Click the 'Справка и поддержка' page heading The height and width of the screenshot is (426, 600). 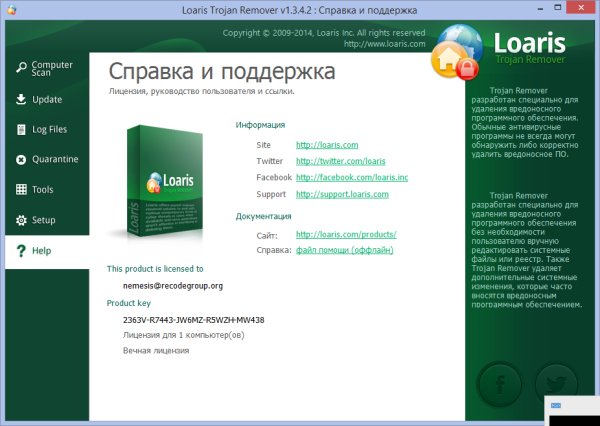[222, 72]
